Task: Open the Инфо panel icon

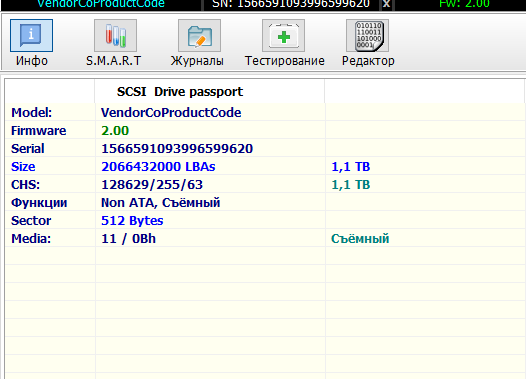Action: [x=31, y=36]
